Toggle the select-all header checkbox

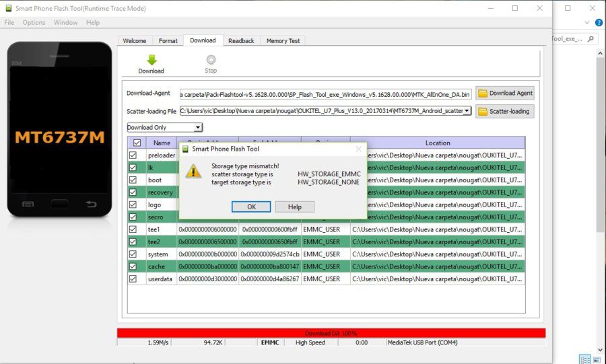[137, 143]
